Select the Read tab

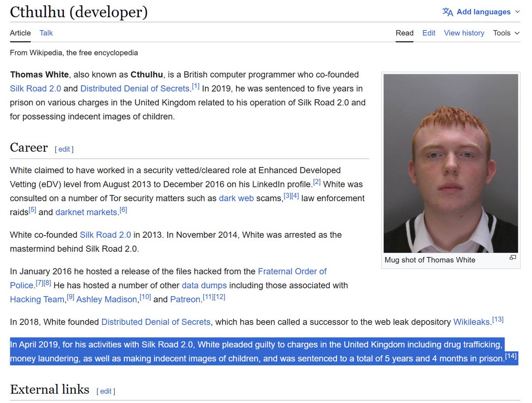click(x=405, y=33)
